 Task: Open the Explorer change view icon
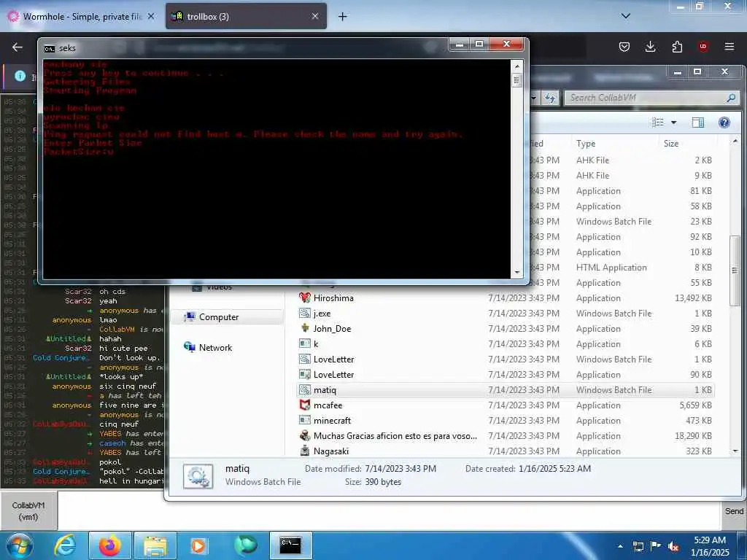(x=658, y=122)
